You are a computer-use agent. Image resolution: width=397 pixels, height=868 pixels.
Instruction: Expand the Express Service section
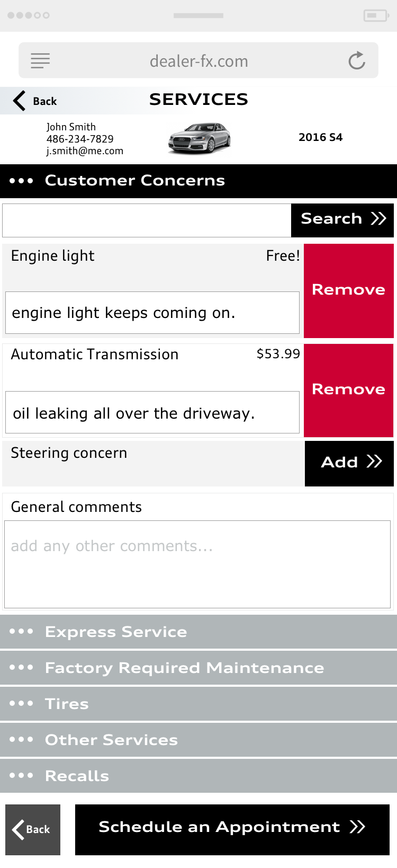pos(198,632)
